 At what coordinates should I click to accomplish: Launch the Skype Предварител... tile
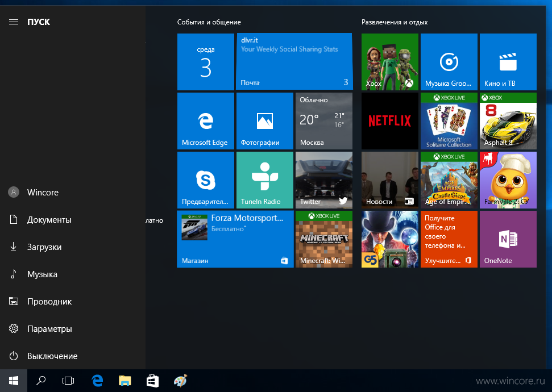(x=206, y=180)
